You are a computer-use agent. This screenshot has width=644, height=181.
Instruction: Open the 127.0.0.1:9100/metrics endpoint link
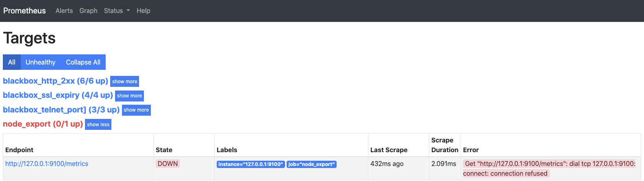pyautogui.click(x=47, y=164)
